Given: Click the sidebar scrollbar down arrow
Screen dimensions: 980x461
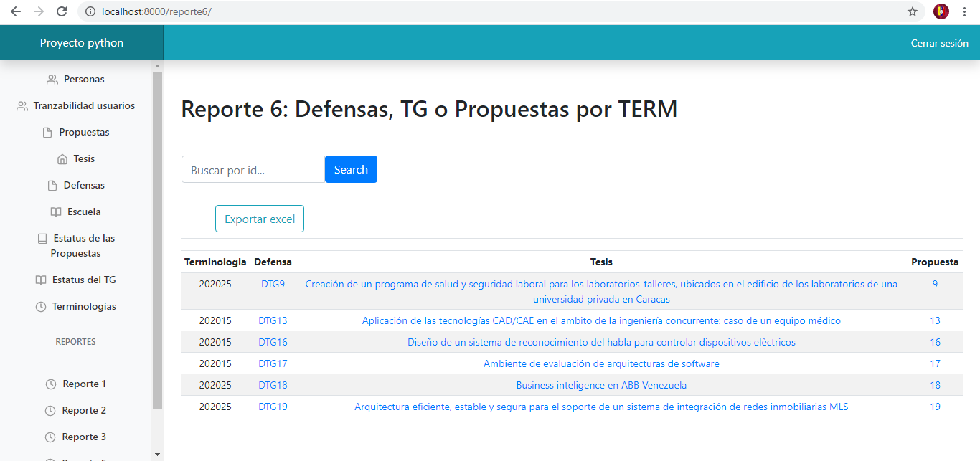Looking at the screenshot, I should point(158,455).
